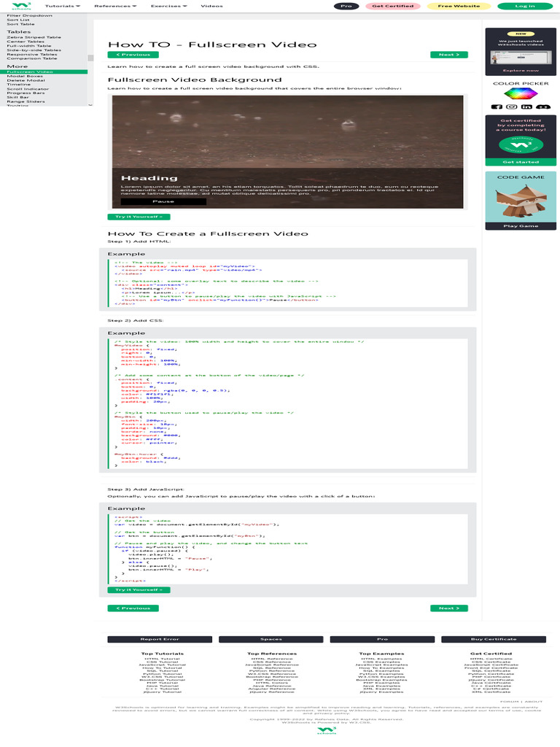Screen dimensions: 560x747
Task: Click the W3Schools footer logo
Action: (x=327, y=731)
